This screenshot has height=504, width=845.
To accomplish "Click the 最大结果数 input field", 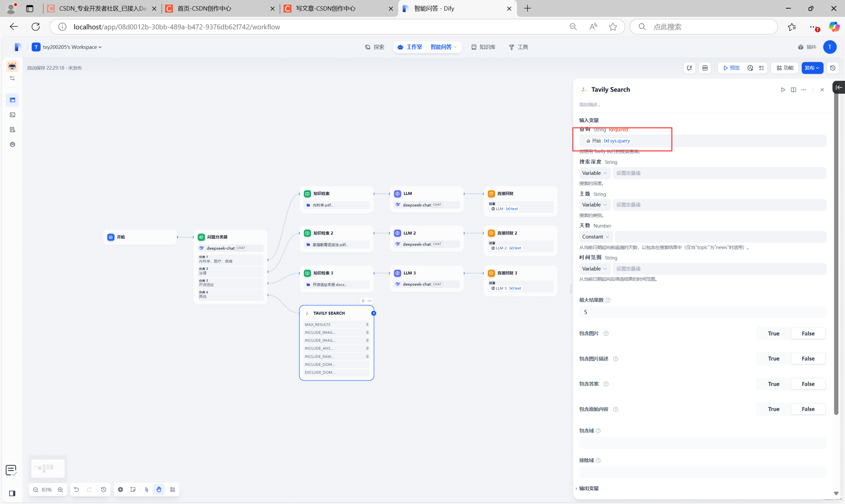I will click(702, 312).
